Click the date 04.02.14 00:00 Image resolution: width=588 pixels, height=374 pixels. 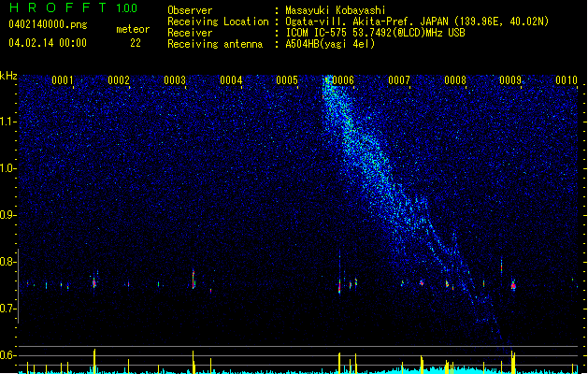tap(48, 43)
